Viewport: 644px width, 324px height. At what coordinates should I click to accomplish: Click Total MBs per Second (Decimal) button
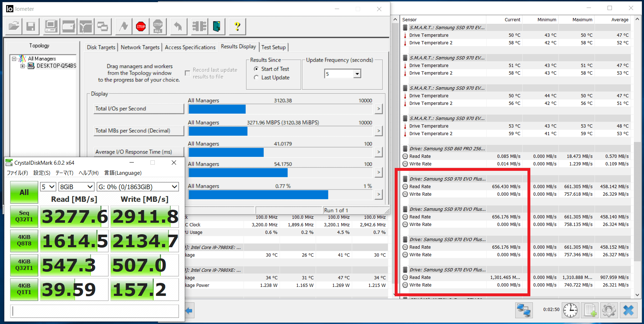tap(139, 131)
